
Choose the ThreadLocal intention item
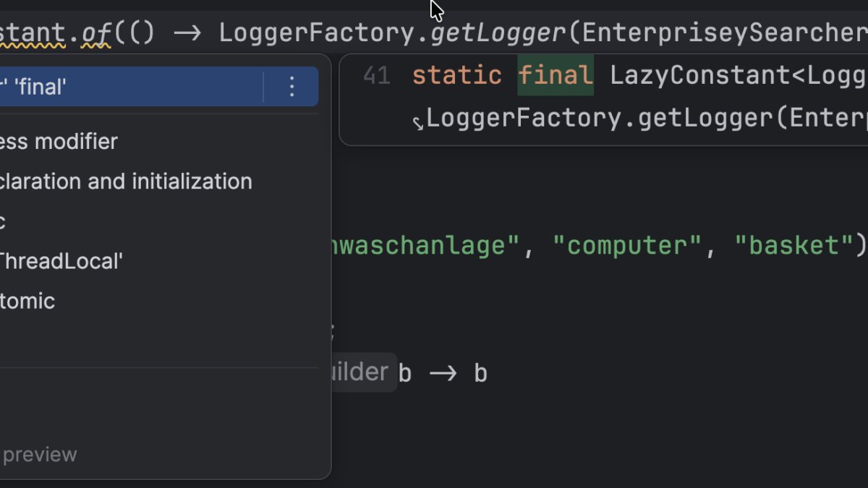pos(61,261)
